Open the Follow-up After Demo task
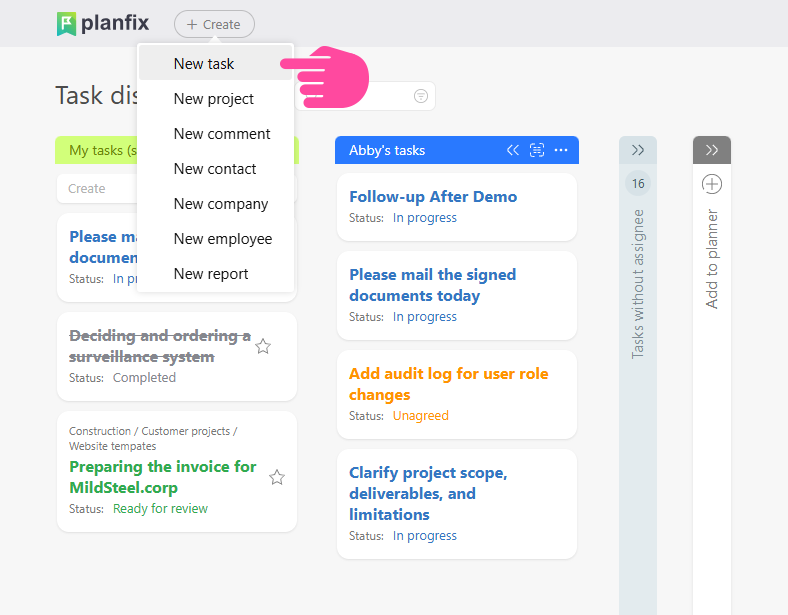This screenshot has width=788, height=615. click(433, 197)
